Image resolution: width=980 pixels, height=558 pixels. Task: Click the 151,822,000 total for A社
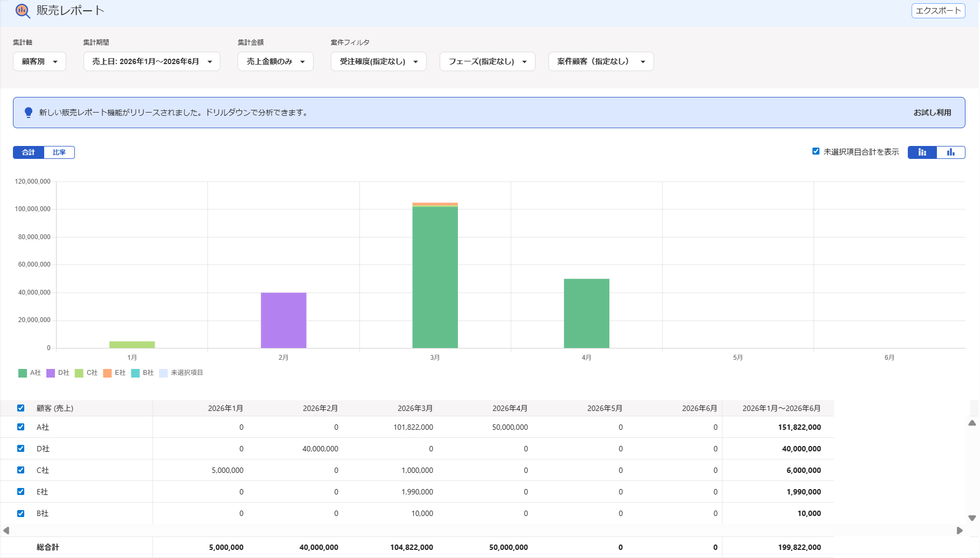tap(800, 427)
